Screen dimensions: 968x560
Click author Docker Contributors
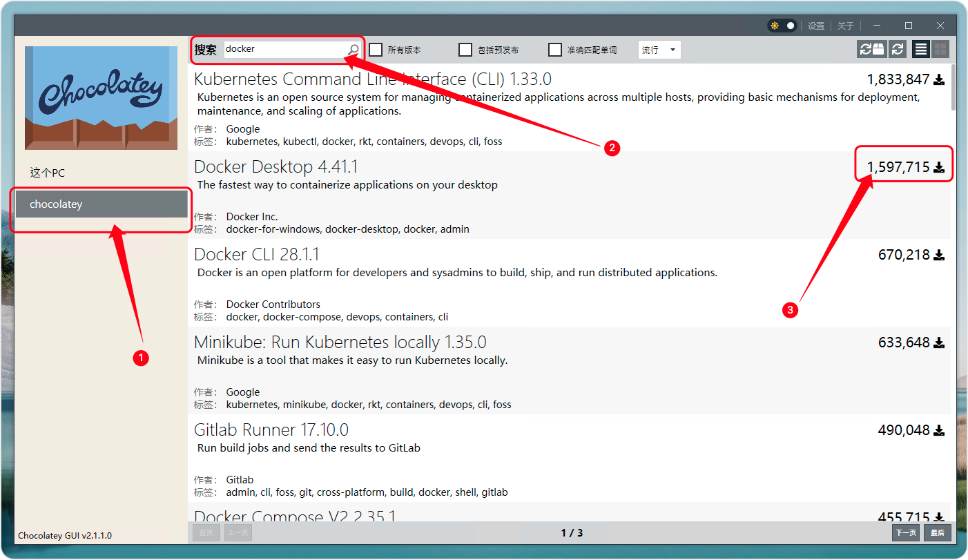[273, 305]
